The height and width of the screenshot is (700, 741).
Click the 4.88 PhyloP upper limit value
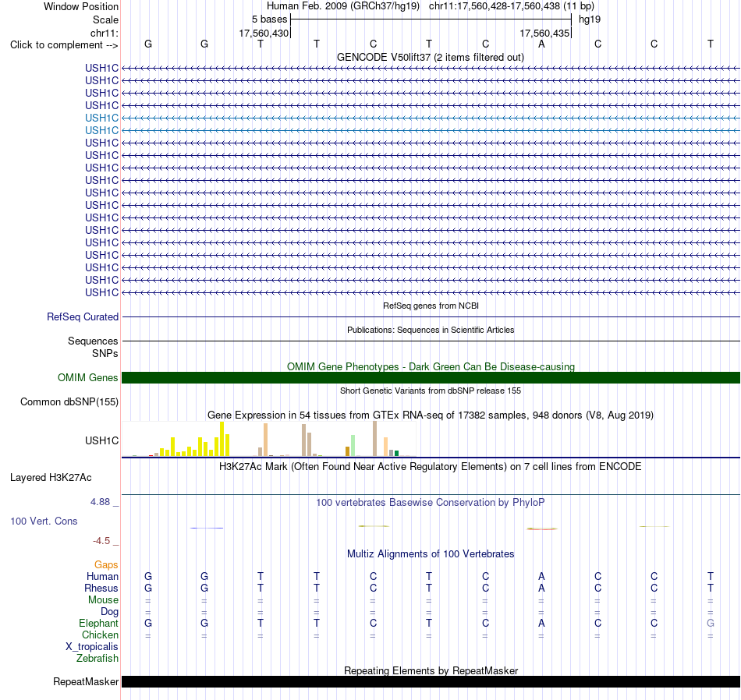[x=100, y=502]
